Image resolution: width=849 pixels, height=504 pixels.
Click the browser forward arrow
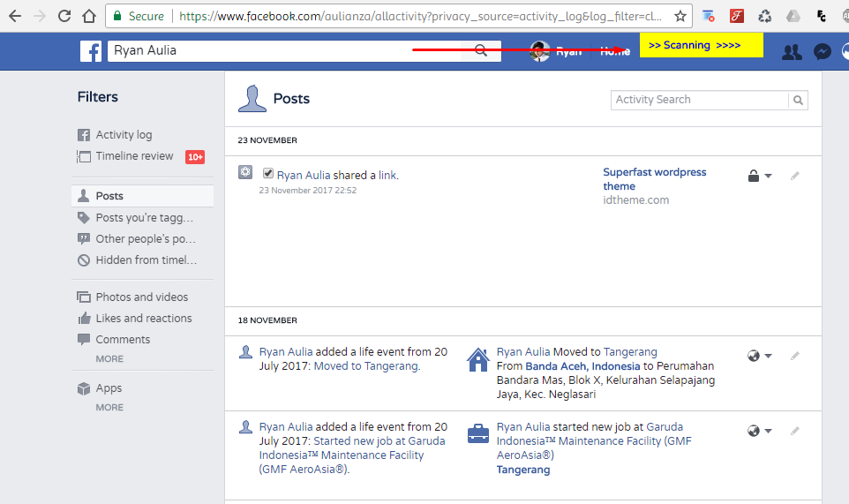(40, 16)
